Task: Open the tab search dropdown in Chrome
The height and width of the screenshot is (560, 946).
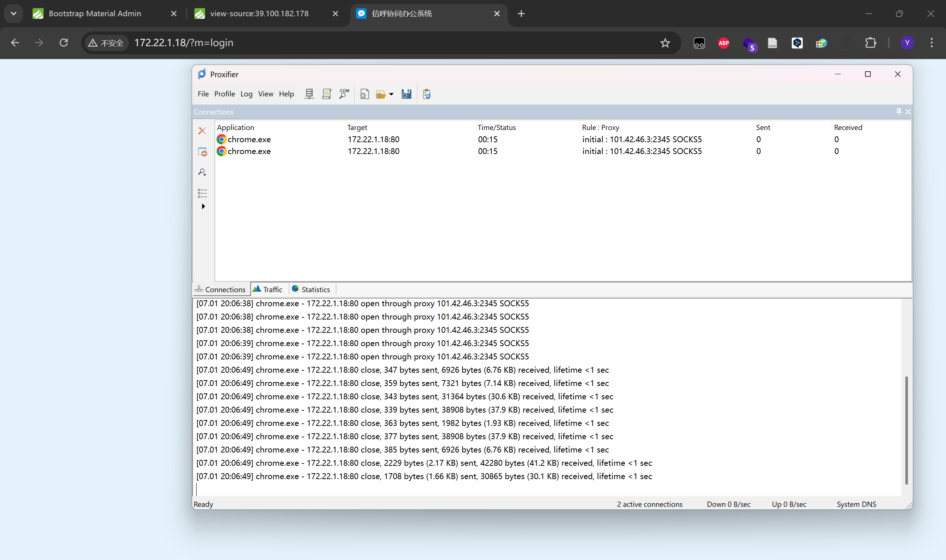Action: click(14, 14)
